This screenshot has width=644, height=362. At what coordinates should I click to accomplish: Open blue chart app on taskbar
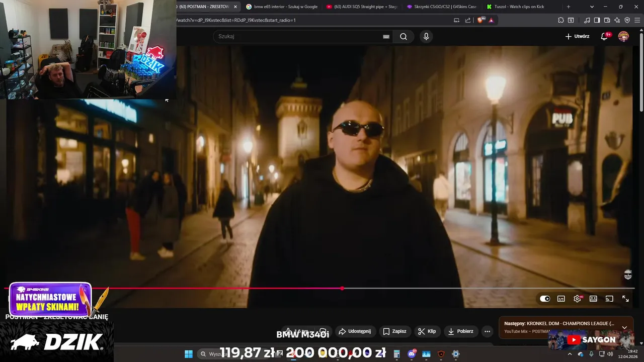pos(427,354)
